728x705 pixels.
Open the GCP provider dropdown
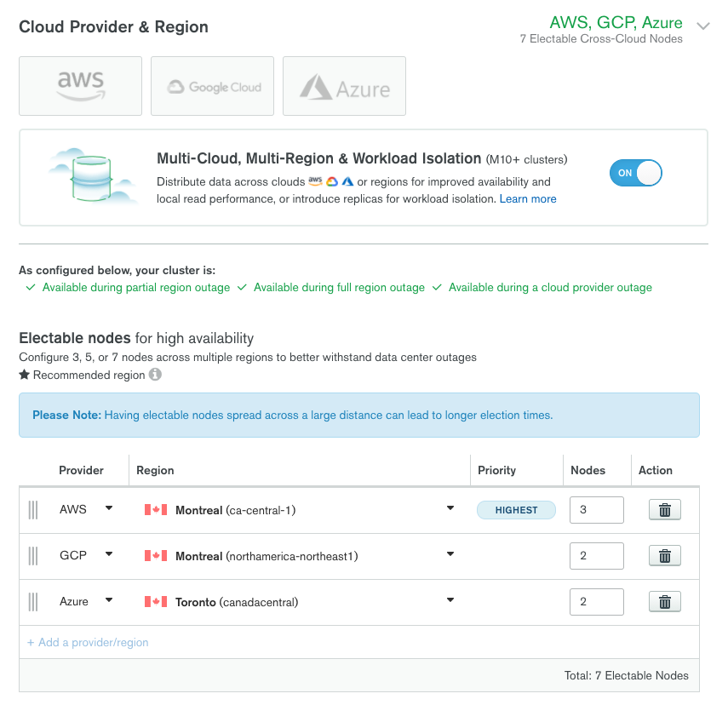click(x=109, y=555)
